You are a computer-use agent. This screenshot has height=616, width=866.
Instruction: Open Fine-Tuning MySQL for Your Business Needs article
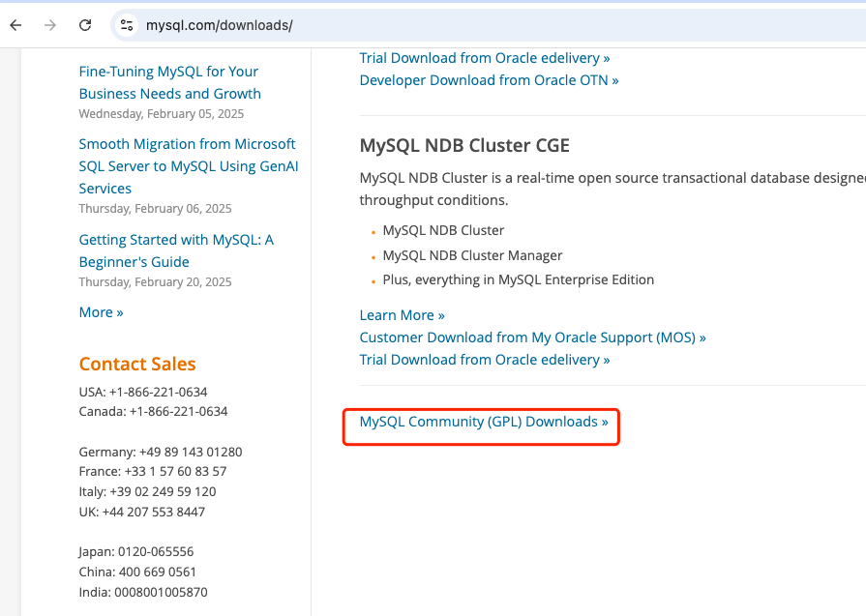[x=169, y=82]
